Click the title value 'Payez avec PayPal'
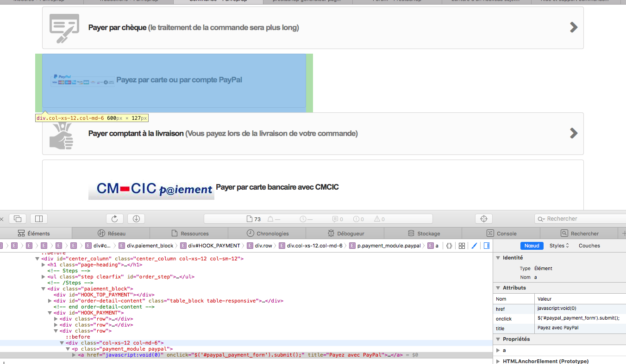Screen dimensions: 626x364 [x=558, y=328]
